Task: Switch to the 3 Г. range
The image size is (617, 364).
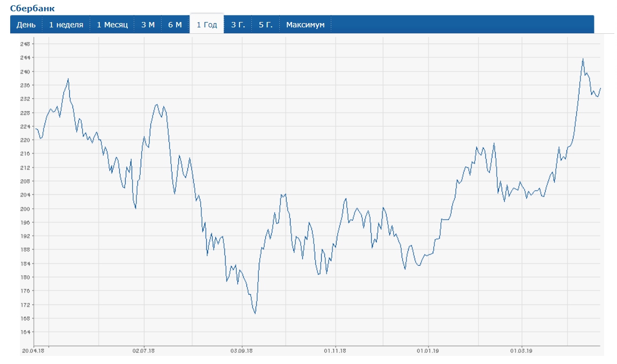Action: coord(238,24)
